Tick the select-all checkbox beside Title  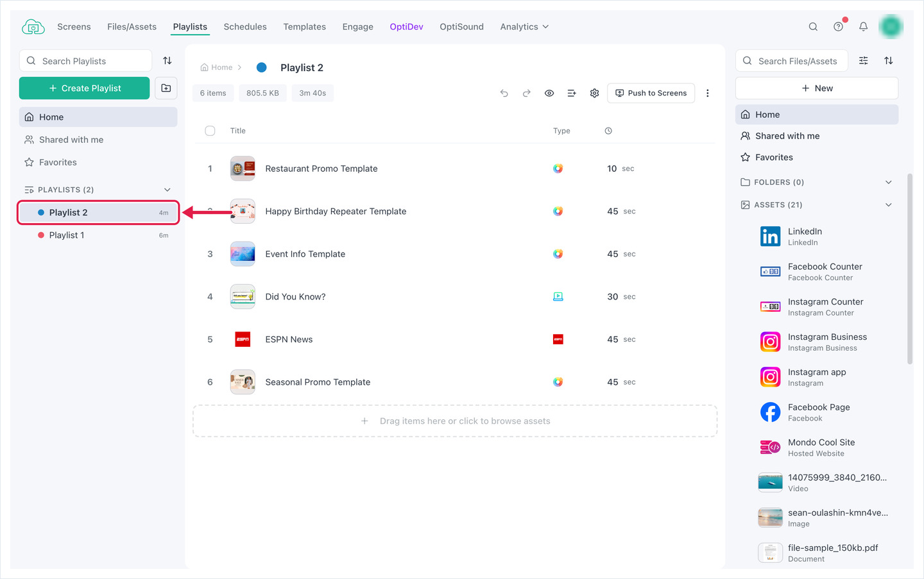coord(210,131)
